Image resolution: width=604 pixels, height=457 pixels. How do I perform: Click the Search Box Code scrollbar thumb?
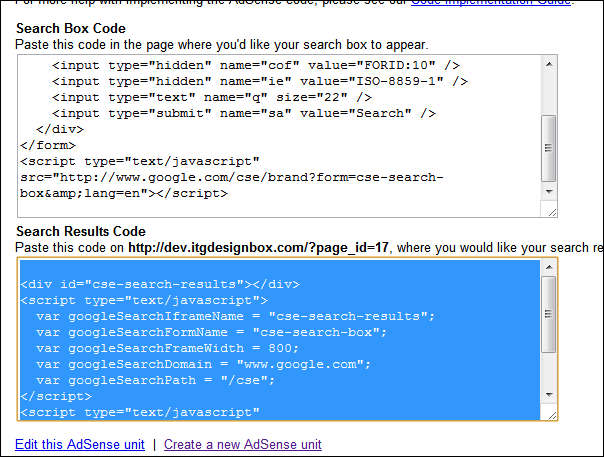tap(549, 148)
